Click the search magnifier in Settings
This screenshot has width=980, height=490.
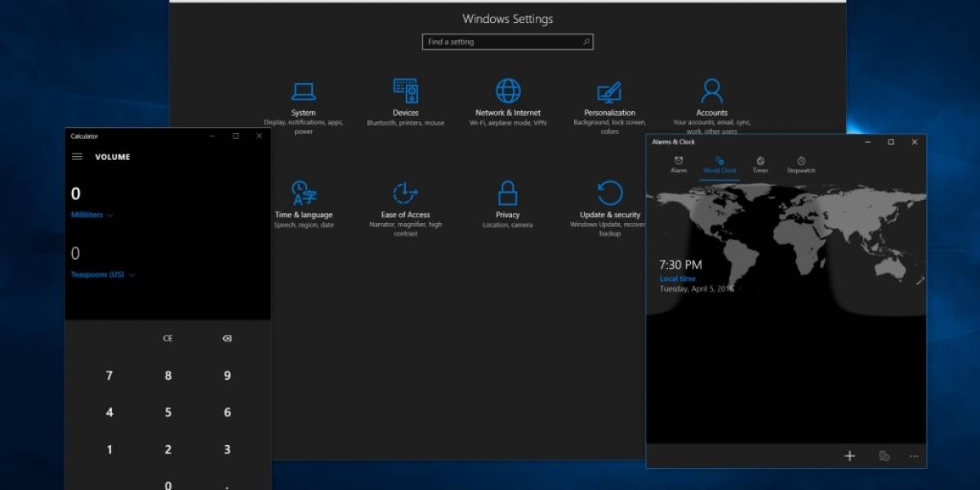coord(586,42)
